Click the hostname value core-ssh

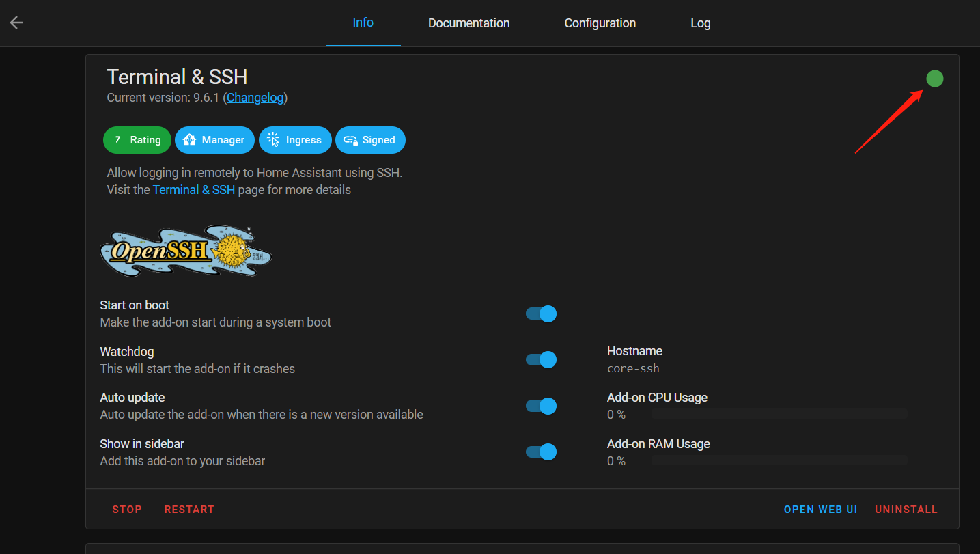pos(633,368)
